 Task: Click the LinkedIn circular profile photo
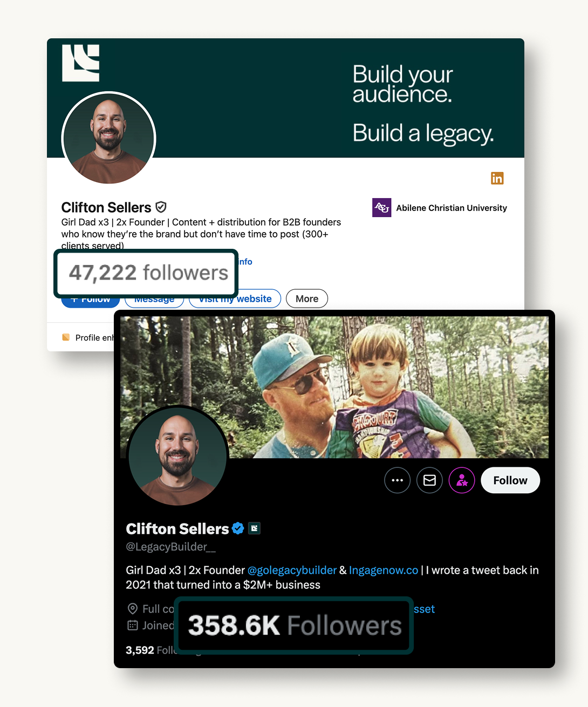(x=109, y=139)
